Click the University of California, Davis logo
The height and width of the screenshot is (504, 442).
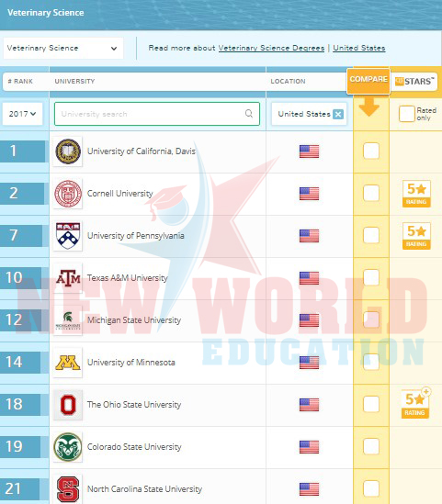pyautogui.click(x=68, y=151)
